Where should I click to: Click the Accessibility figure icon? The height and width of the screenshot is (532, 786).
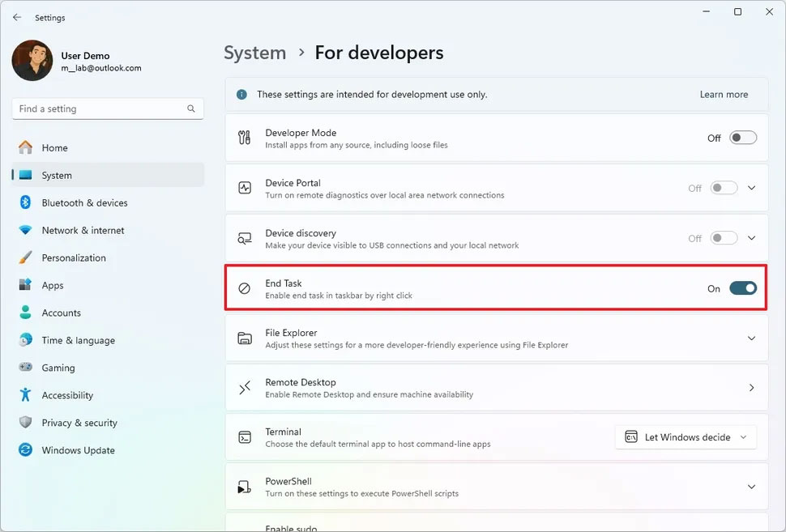[x=26, y=395]
